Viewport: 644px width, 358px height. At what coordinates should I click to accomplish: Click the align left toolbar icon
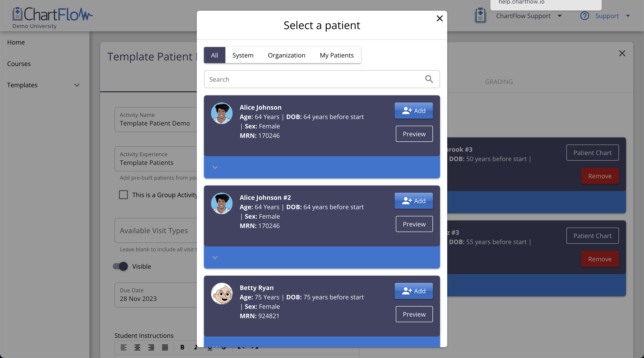[123, 347]
